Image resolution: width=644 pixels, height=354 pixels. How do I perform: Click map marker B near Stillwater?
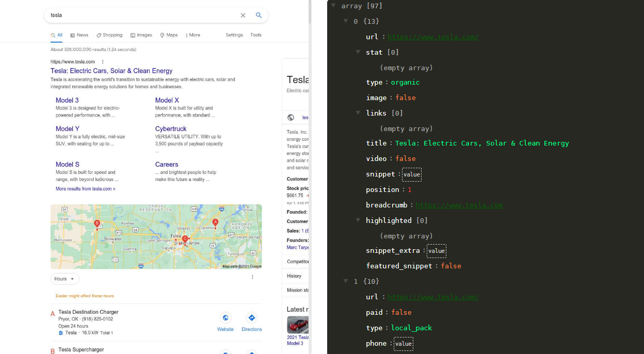[x=96, y=223]
